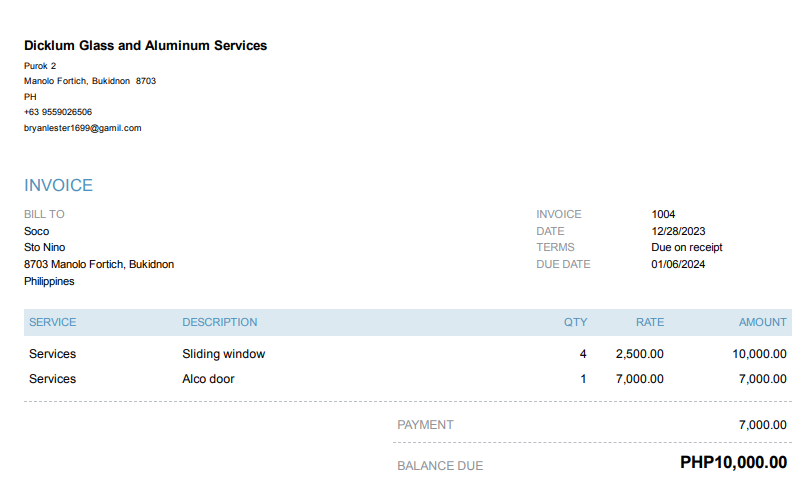Select the Due on receipt terms value
The height and width of the screenshot is (504, 811).
click(x=687, y=247)
